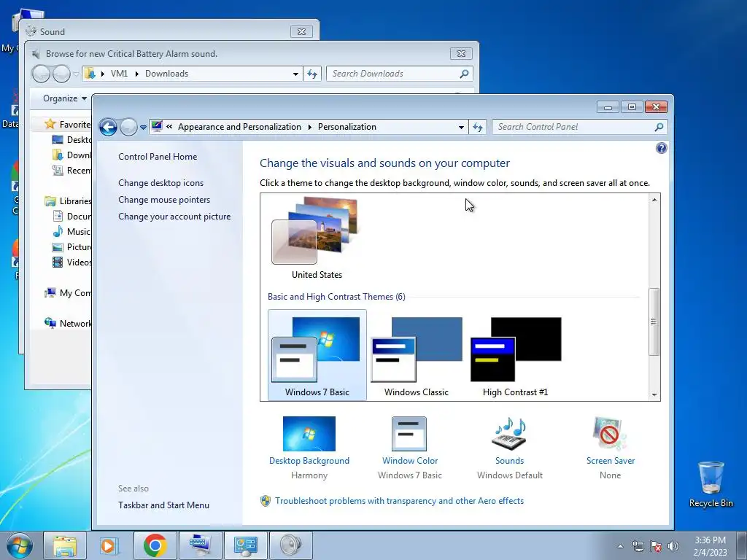Image resolution: width=747 pixels, height=560 pixels.
Task: Expand the breadcrumb arrow after Appearance and Personalization
Action: pyautogui.click(x=309, y=127)
